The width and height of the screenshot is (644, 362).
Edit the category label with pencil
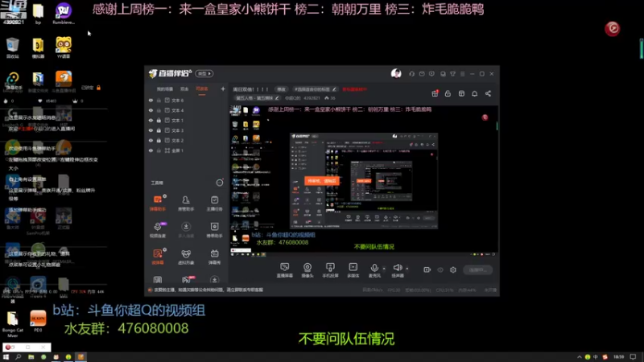[258, 98]
